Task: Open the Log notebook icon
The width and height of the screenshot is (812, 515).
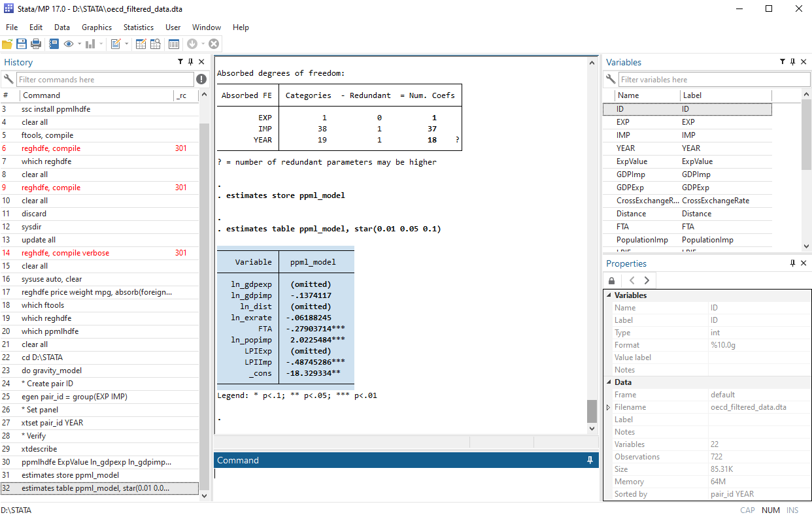Action: click(54, 44)
